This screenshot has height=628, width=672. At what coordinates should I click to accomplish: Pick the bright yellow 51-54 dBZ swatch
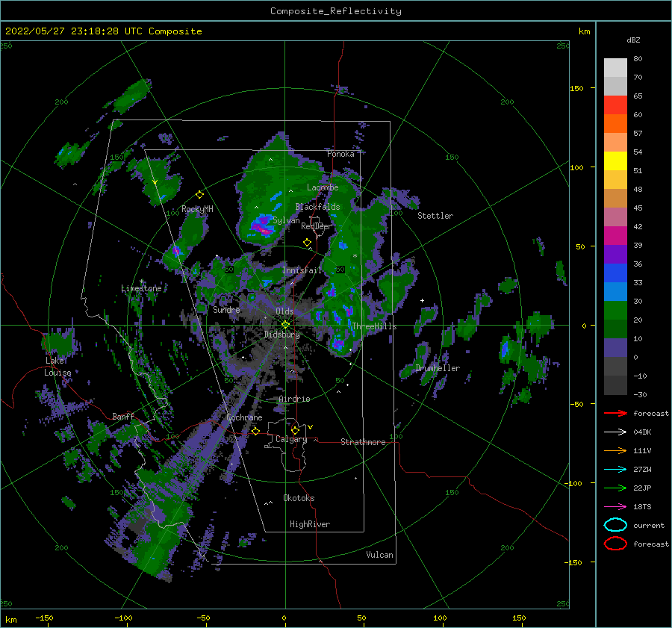click(615, 161)
